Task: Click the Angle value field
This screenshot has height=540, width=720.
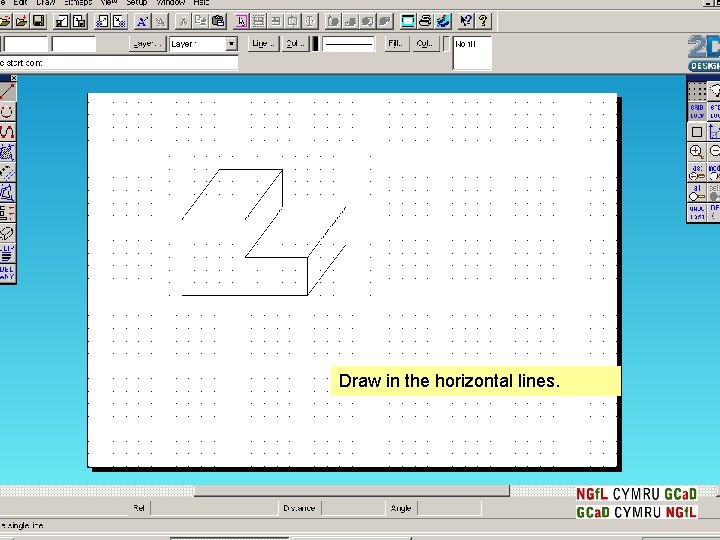Action: click(x=449, y=508)
